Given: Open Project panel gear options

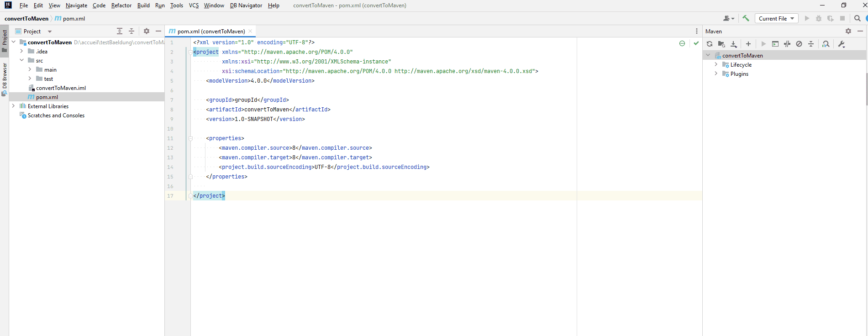Looking at the screenshot, I should [x=147, y=31].
